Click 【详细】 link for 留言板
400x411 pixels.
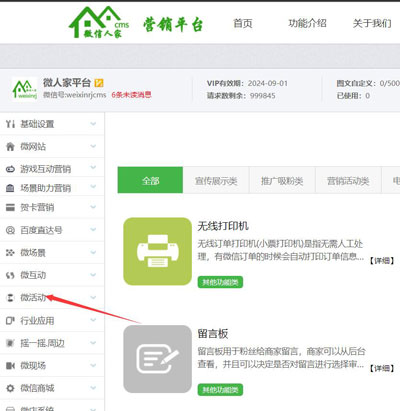click(x=382, y=368)
